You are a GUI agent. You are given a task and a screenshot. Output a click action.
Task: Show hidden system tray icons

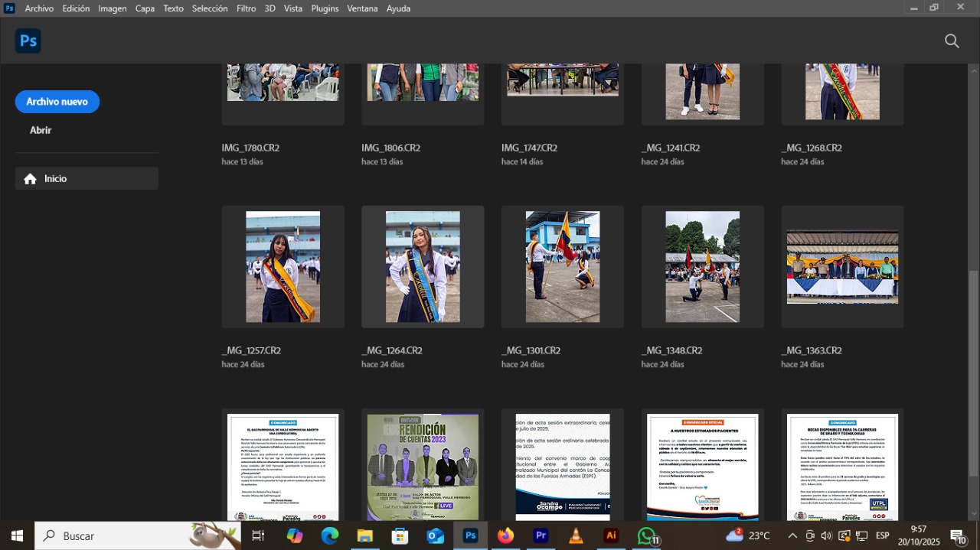tap(792, 535)
